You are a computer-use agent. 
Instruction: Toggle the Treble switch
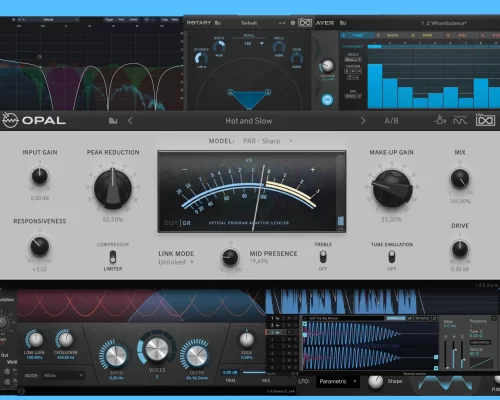click(323, 257)
